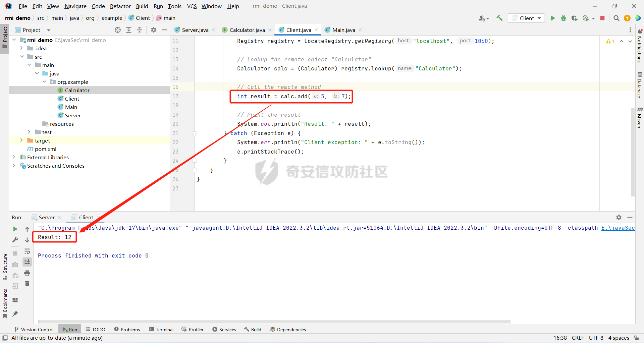Build the project with the hammer icon

[499, 18]
